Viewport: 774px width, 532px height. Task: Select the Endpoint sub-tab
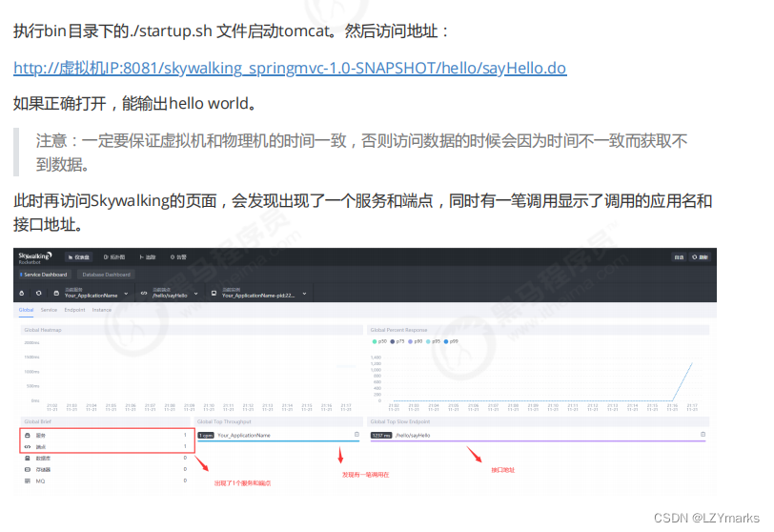[x=74, y=310]
